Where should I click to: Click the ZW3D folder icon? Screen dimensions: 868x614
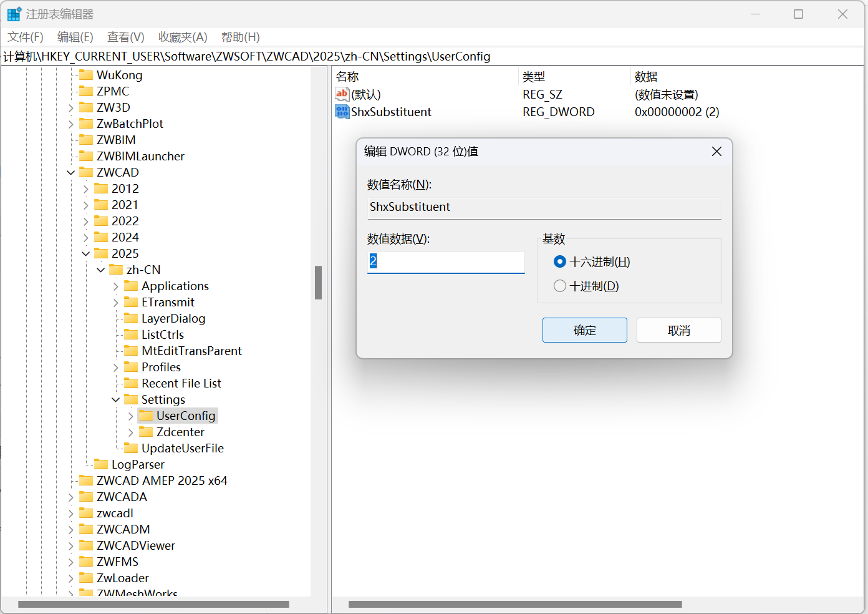point(86,107)
